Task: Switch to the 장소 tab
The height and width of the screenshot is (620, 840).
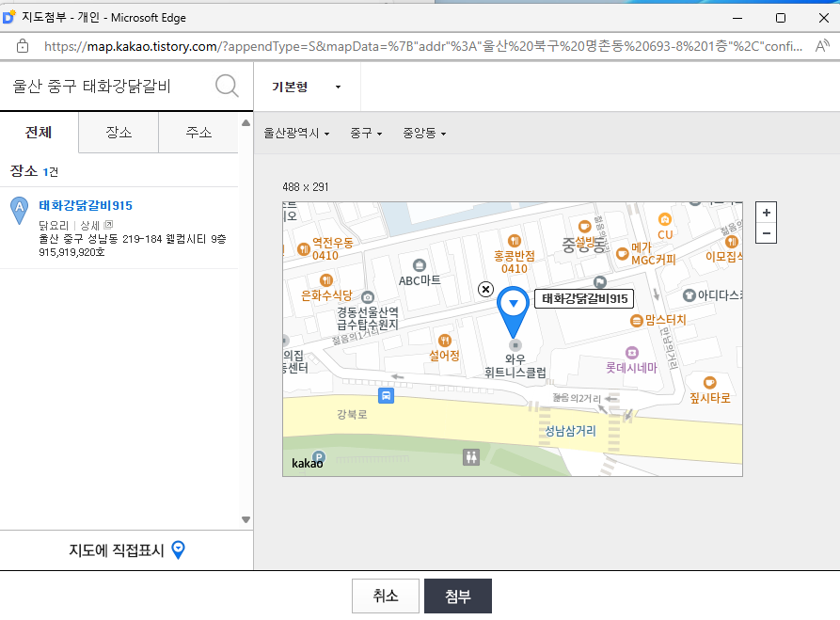Action: (119, 133)
